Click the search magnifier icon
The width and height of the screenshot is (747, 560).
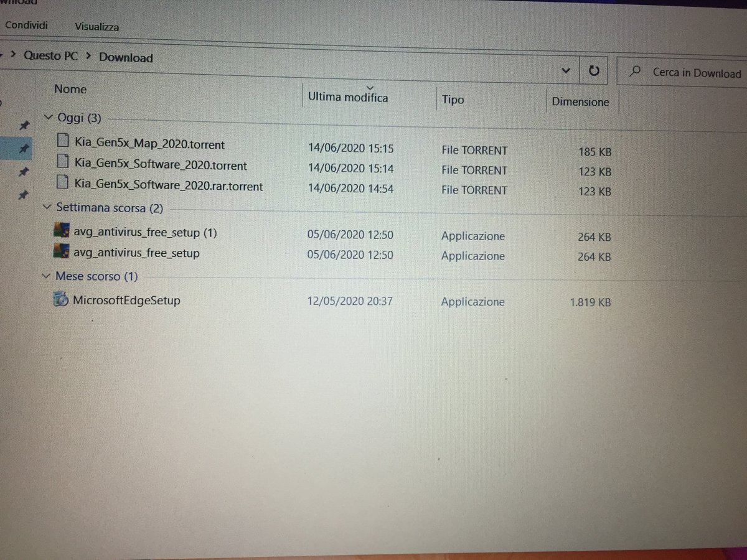coord(634,72)
